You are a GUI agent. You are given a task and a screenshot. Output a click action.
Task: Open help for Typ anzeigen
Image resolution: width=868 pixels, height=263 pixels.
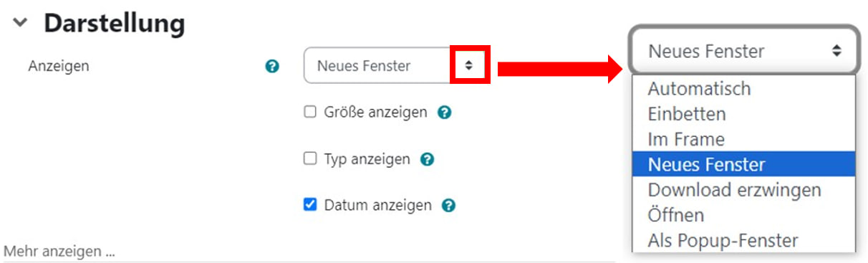tap(428, 159)
